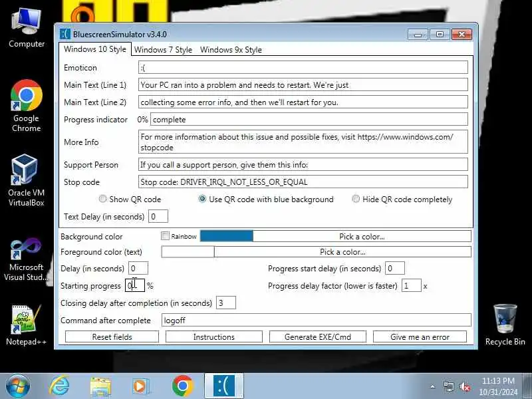Open Oracle VM VirtualBox desktop shortcut
The image size is (532, 399).
point(26,180)
